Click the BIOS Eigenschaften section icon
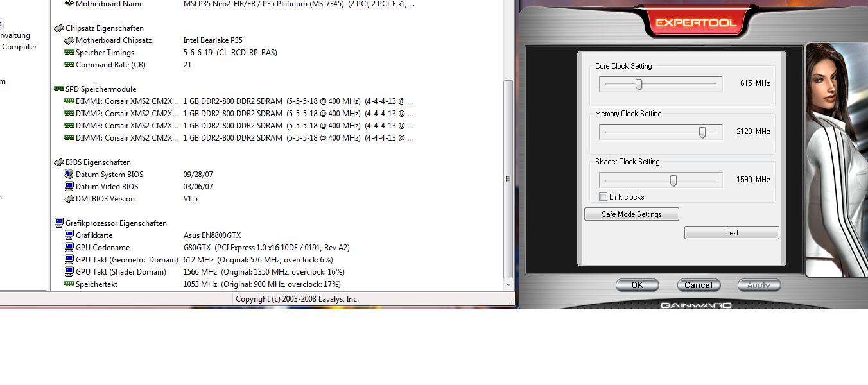 tap(59, 162)
